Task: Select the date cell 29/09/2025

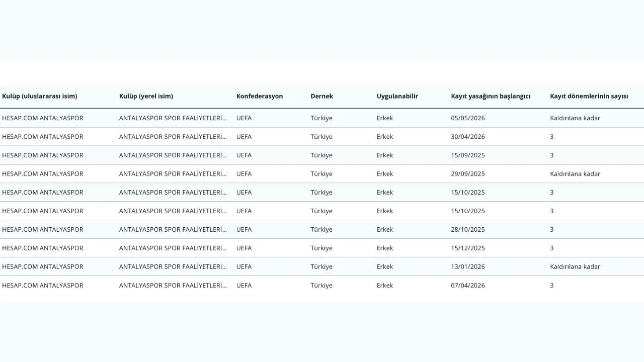Action: coord(468,174)
